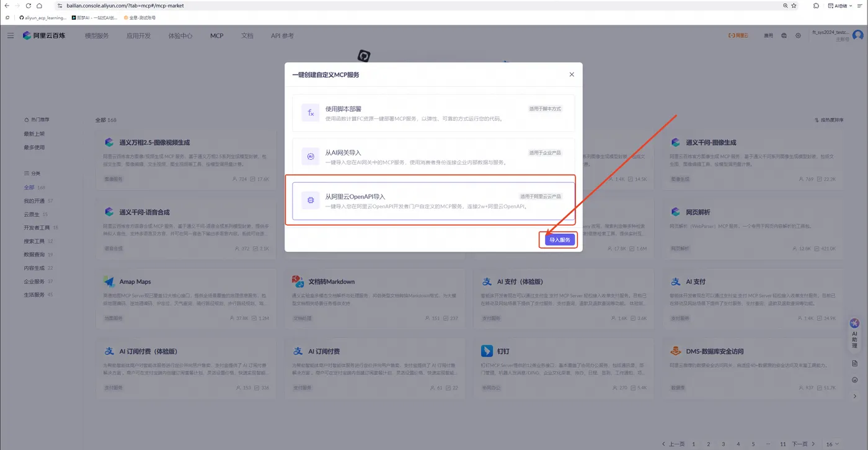Click the user avatar icon
868x450 pixels.
pyautogui.click(x=857, y=36)
